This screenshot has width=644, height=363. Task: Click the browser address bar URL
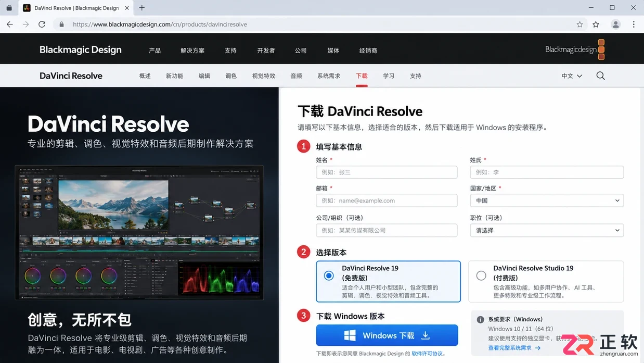pos(160,24)
